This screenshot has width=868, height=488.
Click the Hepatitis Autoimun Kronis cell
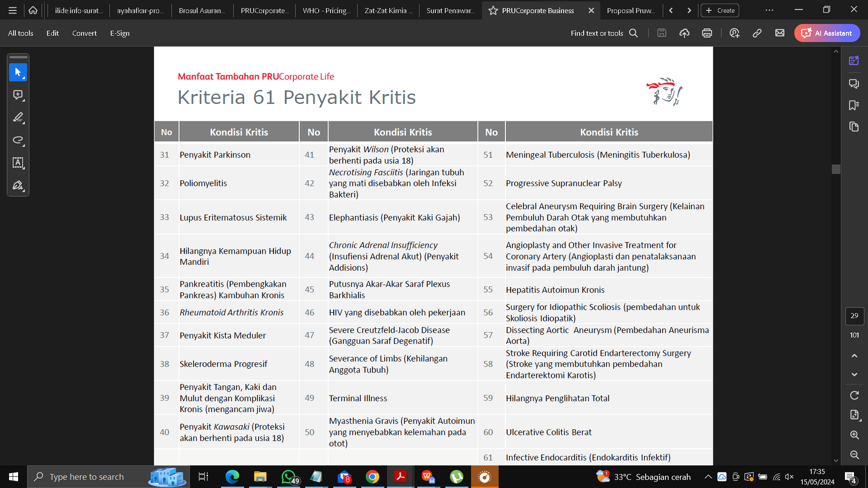(609, 290)
